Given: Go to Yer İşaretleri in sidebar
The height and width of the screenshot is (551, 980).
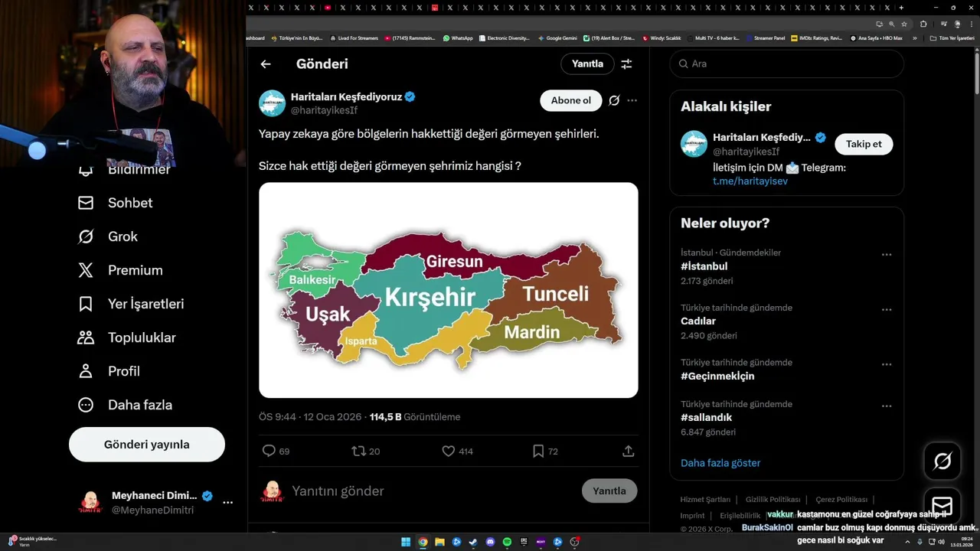Looking at the screenshot, I should tap(131, 304).
